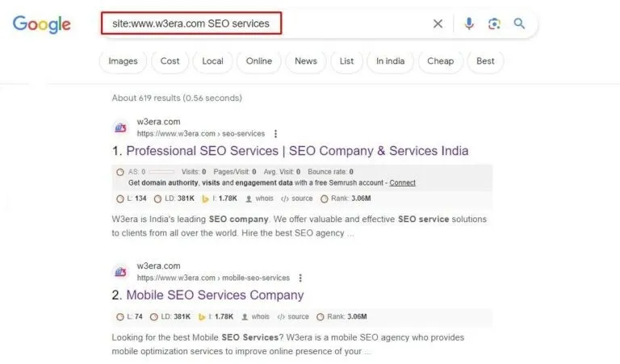This screenshot has width=620, height=364.
Task: Select the Cost filter chip
Action: coord(170,61)
